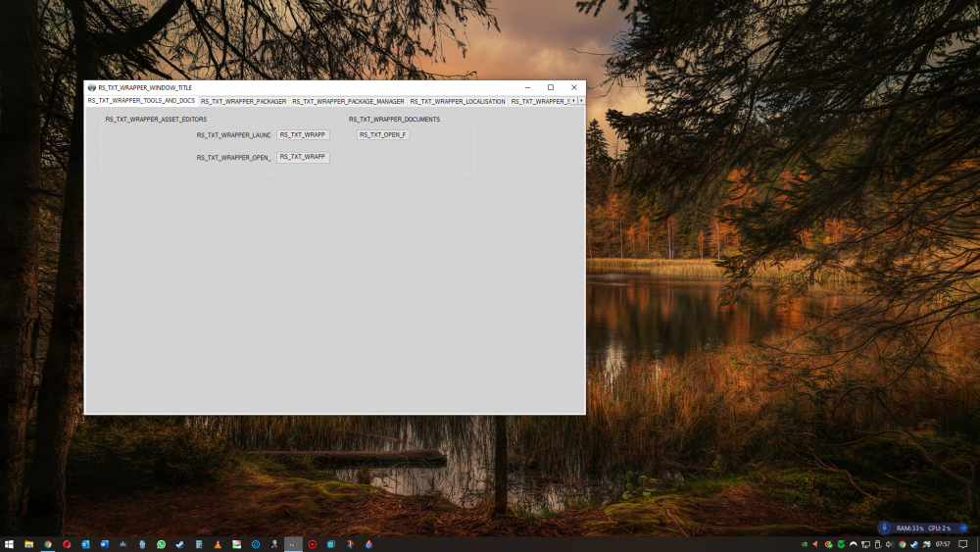The image size is (980, 552).
Task: Click the app icon in the title bar
Action: click(92, 87)
